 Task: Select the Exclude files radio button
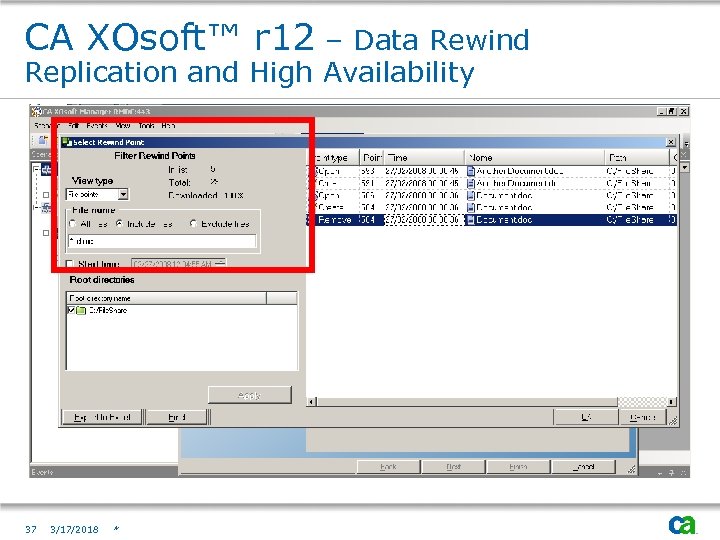[193, 224]
